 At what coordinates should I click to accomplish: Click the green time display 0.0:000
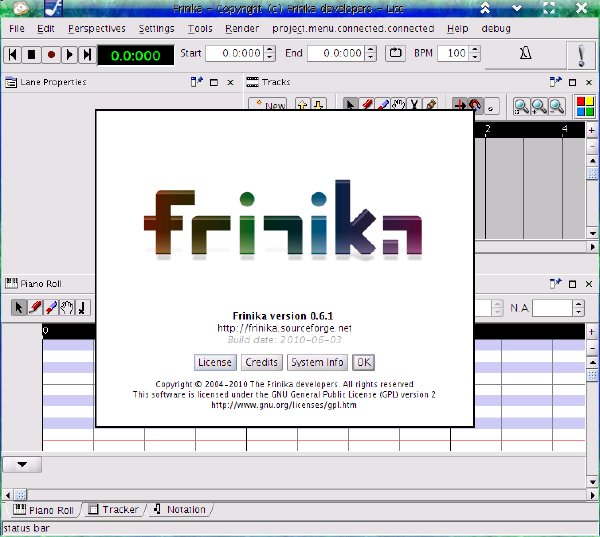pyautogui.click(x=136, y=55)
